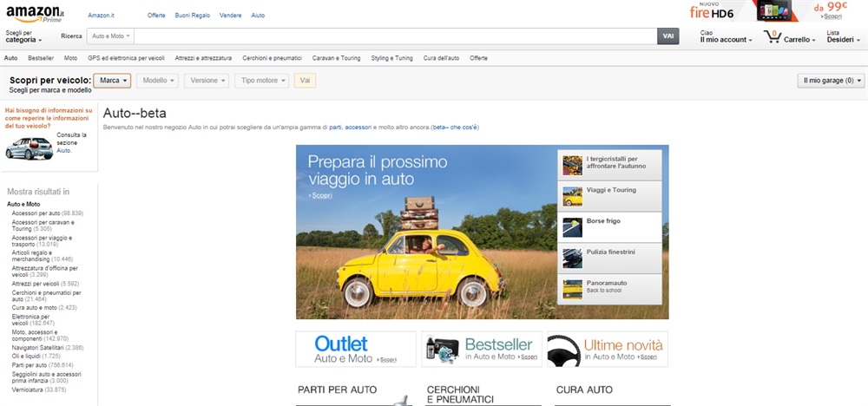The height and width of the screenshot is (406, 868).
Task: Open the windshield wipers thumbnail in banner
Action: [572, 165]
